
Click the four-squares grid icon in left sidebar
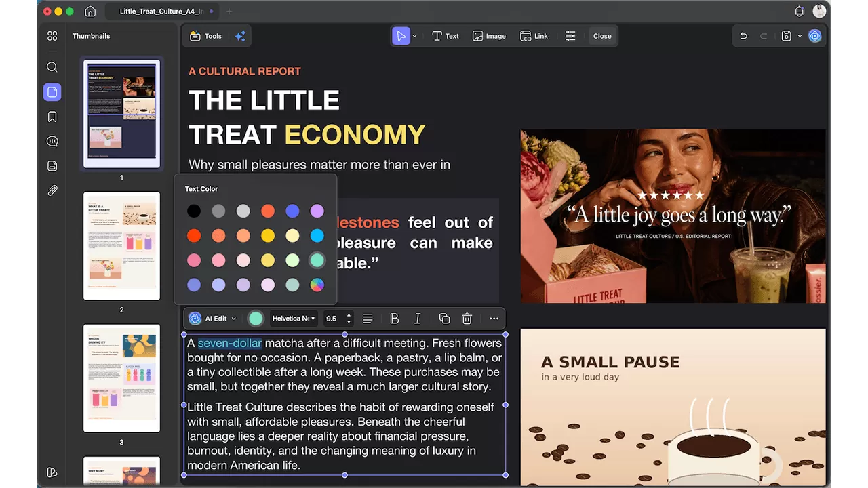(x=52, y=36)
